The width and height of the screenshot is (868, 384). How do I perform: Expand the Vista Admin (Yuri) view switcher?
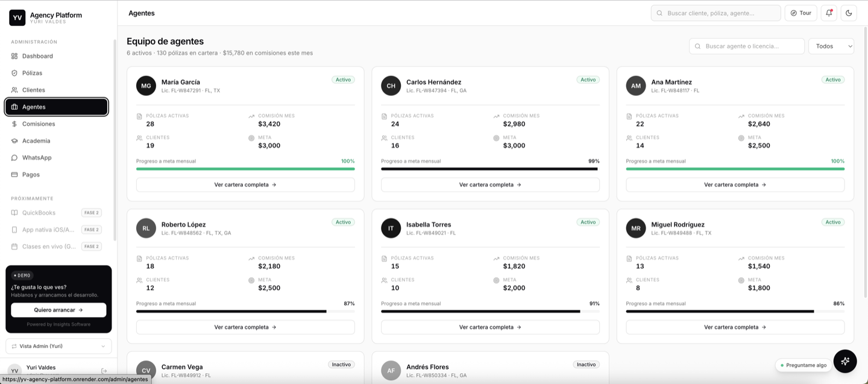[x=58, y=346]
